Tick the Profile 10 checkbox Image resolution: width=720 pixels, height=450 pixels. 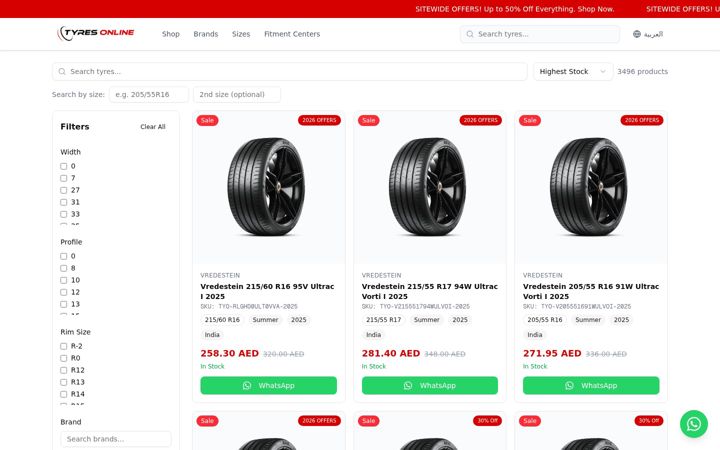click(64, 280)
